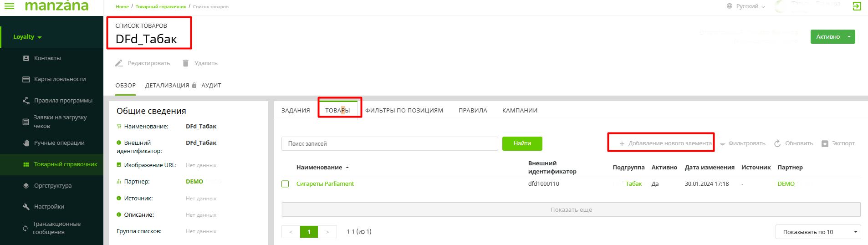Open the Сигареты Parliament product link

(x=325, y=184)
